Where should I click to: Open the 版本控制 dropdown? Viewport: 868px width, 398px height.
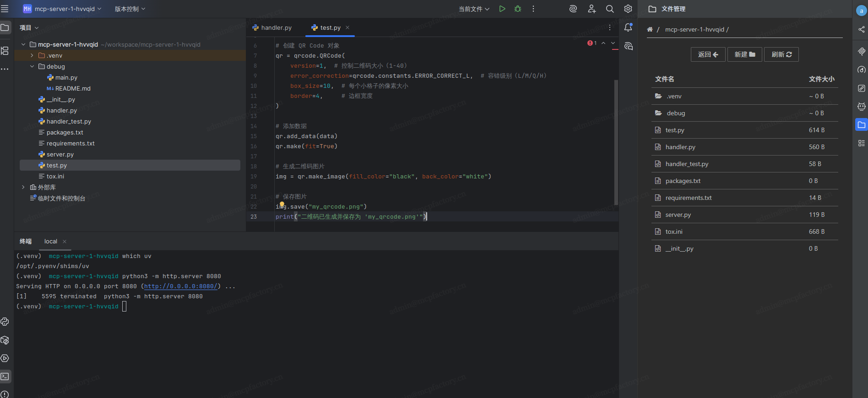tap(130, 9)
